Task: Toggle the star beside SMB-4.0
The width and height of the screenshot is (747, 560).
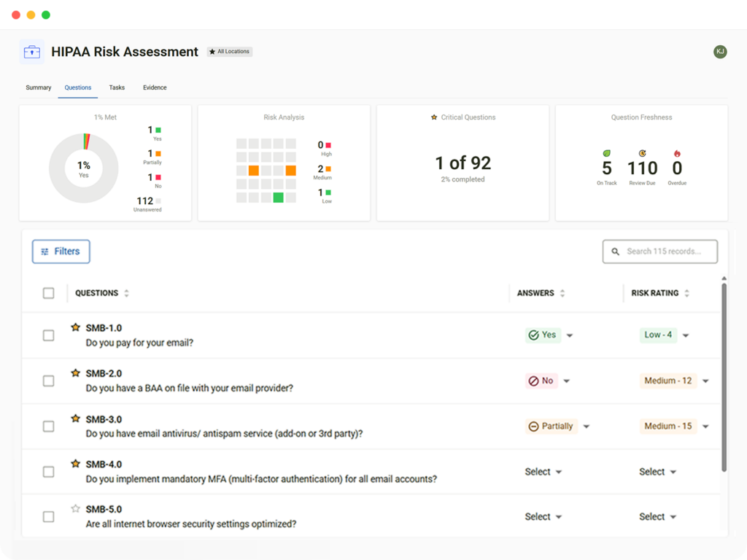Action: point(75,463)
